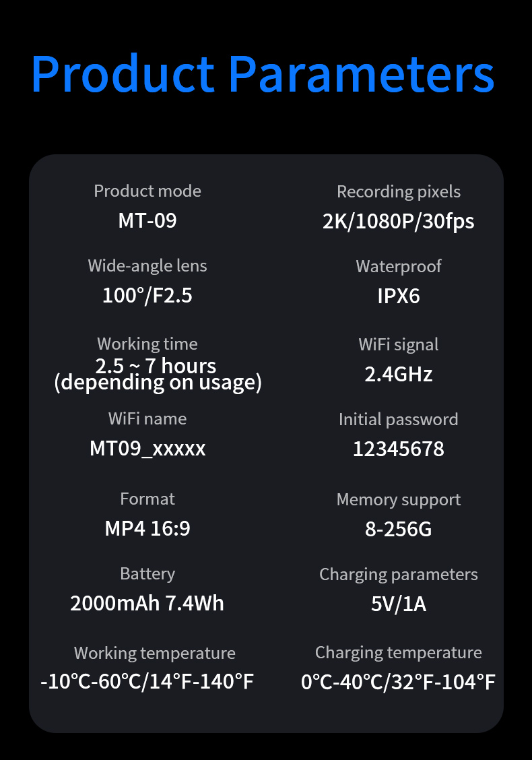The width and height of the screenshot is (532, 760).
Task: Click the MT09_xxxxx WiFi name
Action: click(x=147, y=448)
